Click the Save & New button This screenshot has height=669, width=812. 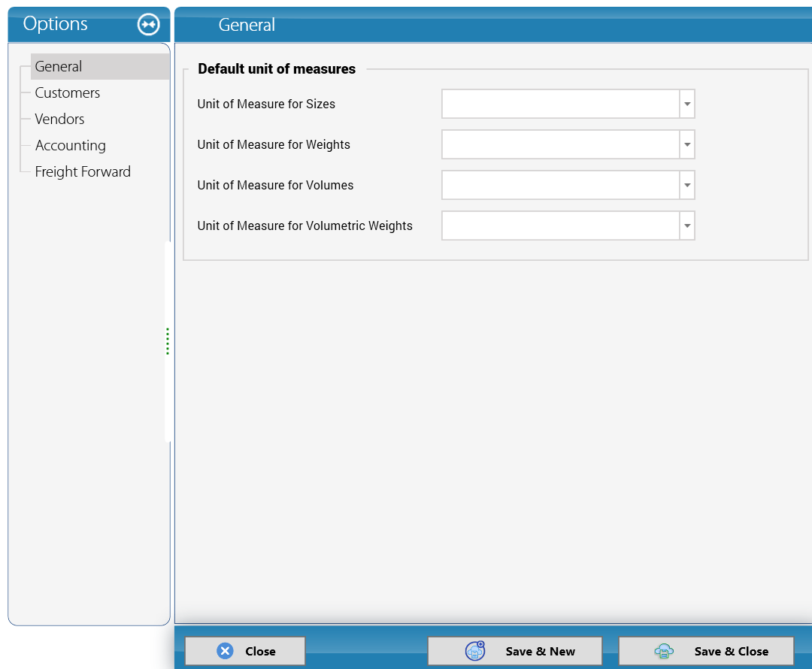(x=515, y=651)
